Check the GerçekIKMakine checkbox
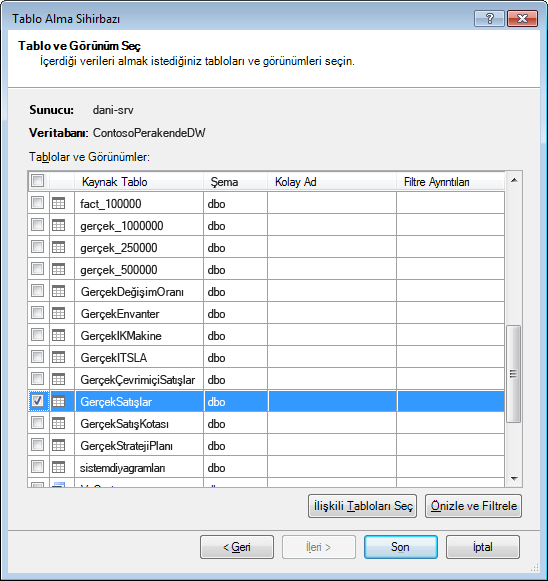 click(x=37, y=335)
